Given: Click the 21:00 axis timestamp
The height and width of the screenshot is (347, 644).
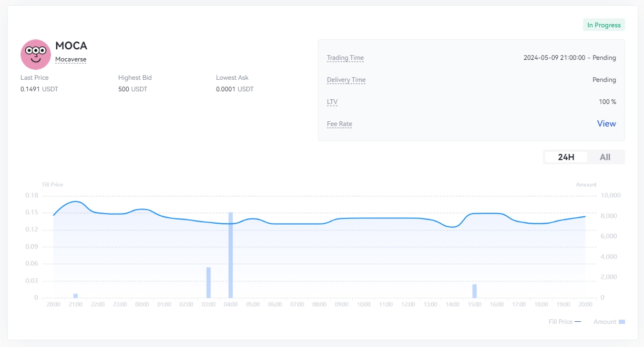Looking at the screenshot, I should pos(75,303).
